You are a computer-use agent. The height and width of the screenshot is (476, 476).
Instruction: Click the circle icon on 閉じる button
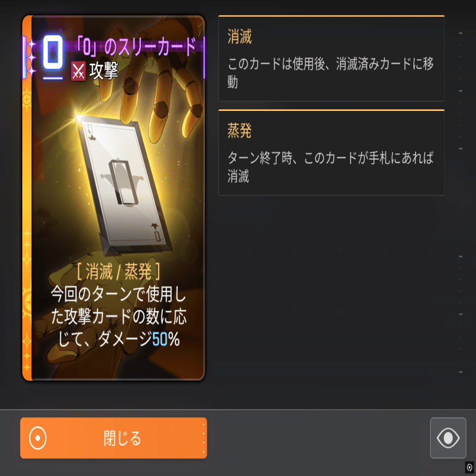37,438
